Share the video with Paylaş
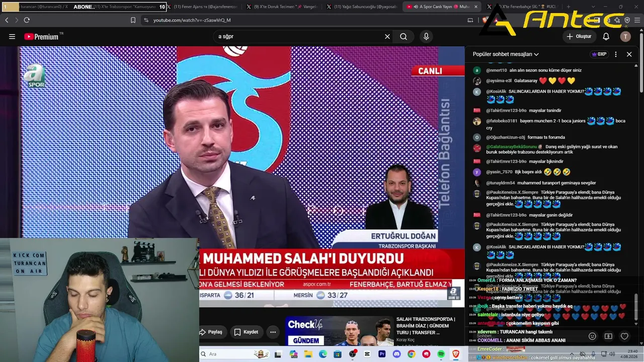This screenshot has width=644, height=362. coord(212,332)
